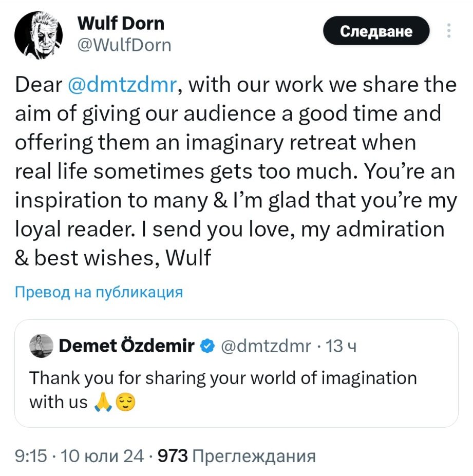Open Wulf Dorn's profile picture

(38, 35)
